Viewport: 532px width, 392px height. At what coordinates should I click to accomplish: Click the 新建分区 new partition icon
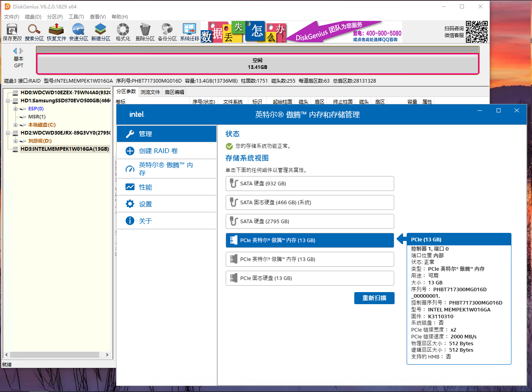[x=101, y=32]
